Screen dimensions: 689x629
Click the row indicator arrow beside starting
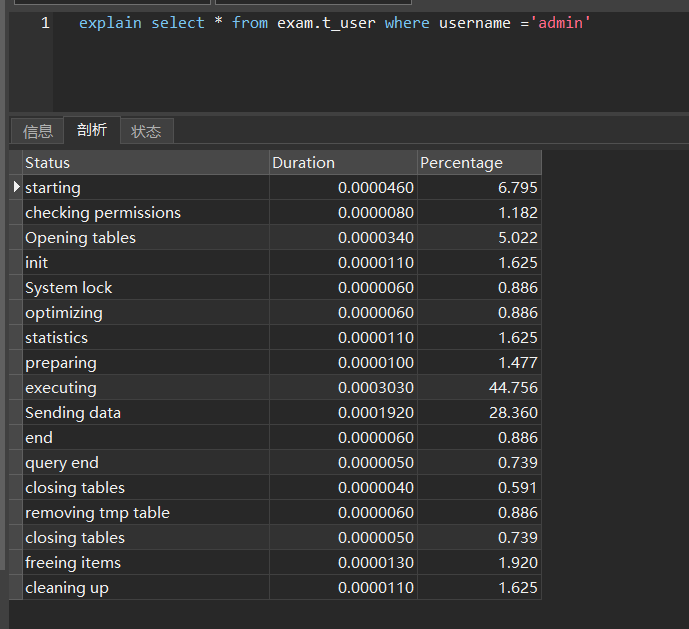click(x=16, y=187)
